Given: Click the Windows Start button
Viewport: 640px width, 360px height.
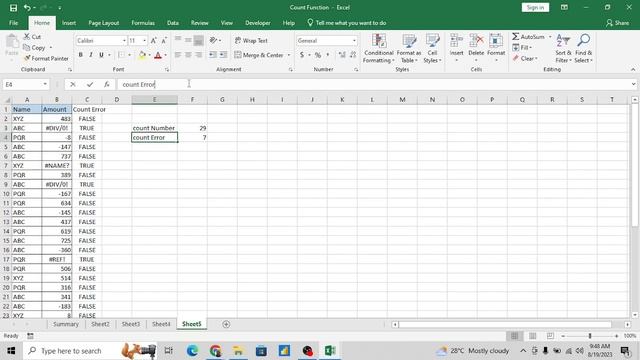Looking at the screenshot, I should (11, 351).
